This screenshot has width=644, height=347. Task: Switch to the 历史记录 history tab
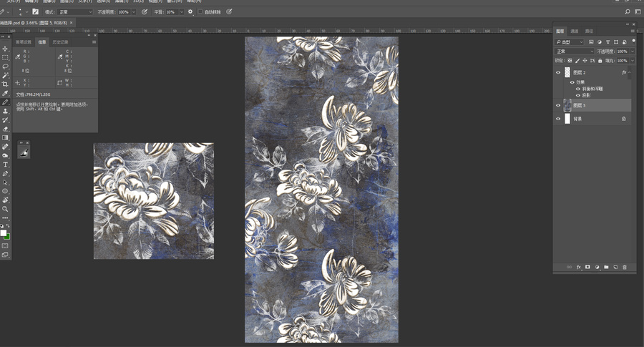60,42
